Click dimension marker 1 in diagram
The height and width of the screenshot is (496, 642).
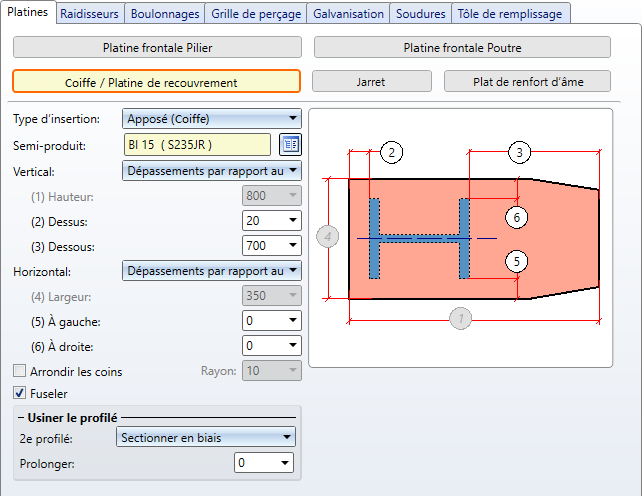point(460,319)
